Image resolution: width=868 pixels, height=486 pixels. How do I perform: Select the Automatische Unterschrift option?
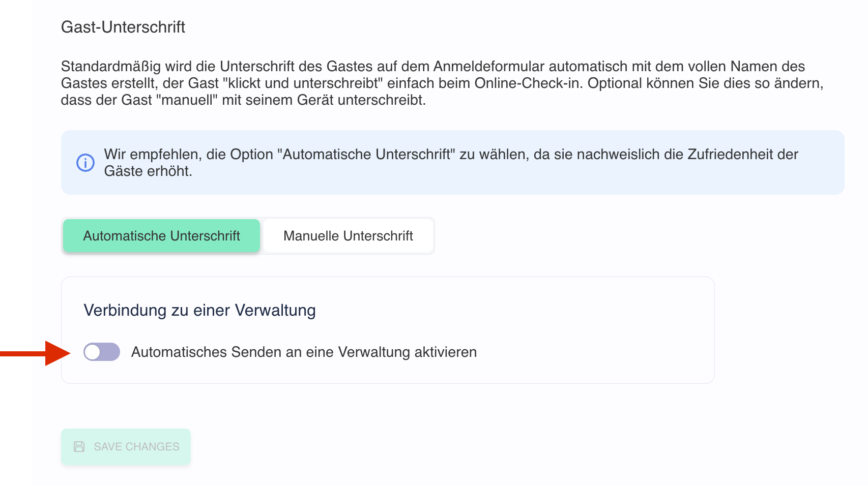[x=161, y=236]
